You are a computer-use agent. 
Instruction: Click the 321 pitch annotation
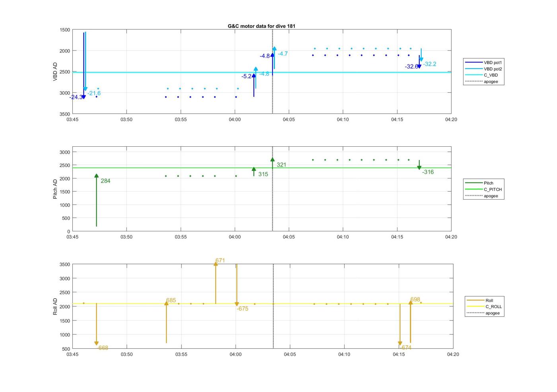point(281,165)
